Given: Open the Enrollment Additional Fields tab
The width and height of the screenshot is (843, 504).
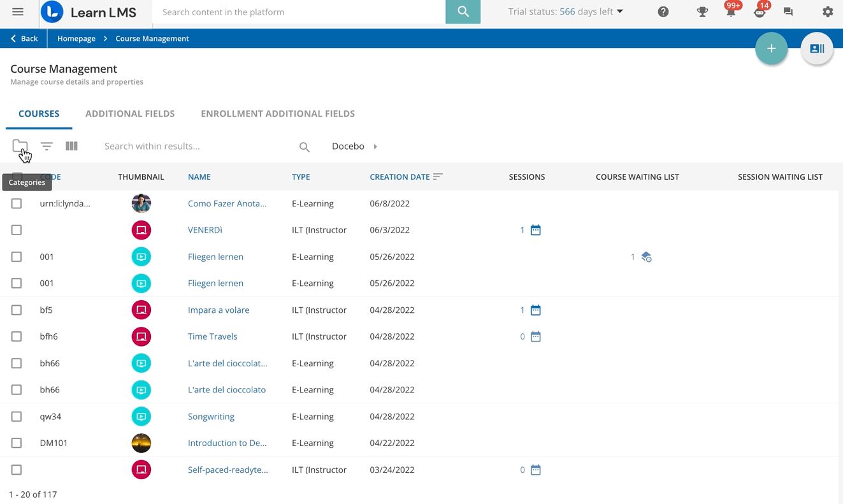Looking at the screenshot, I should (x=278, y=113).
